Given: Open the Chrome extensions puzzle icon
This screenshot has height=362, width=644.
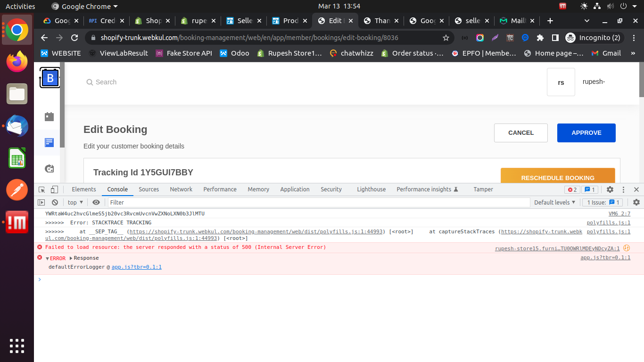Looking at the screenshot, I should click(x=540, y=38).
